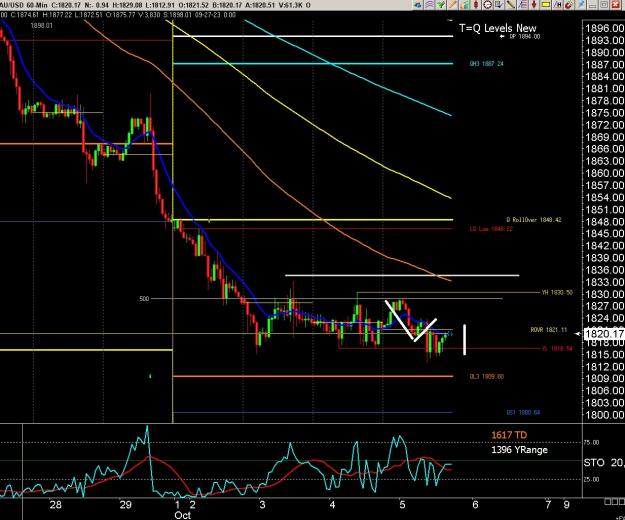The height and width of the screenshot is (520, 625).
Task: Click the indented lines list icon
Action: [x=522, y=5]
